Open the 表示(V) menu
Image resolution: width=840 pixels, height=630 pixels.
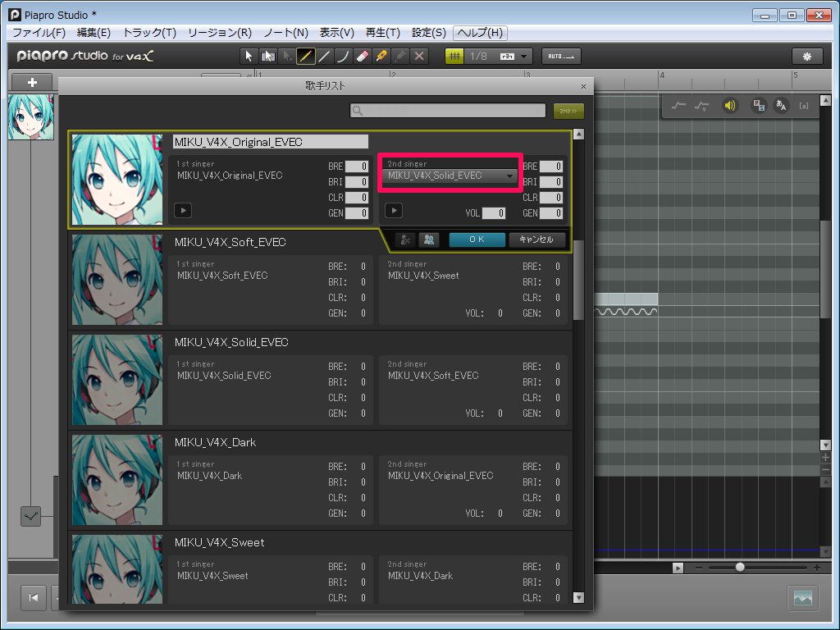(x=337, y=33)
